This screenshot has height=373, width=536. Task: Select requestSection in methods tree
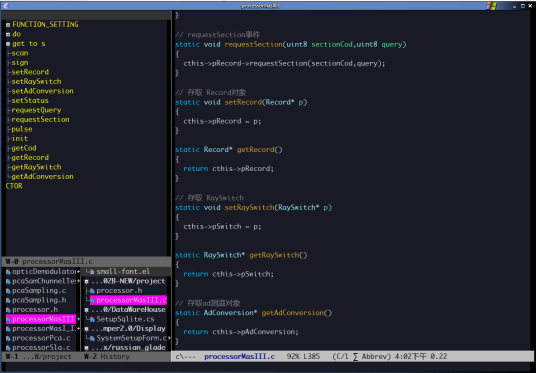click(40, 119)
